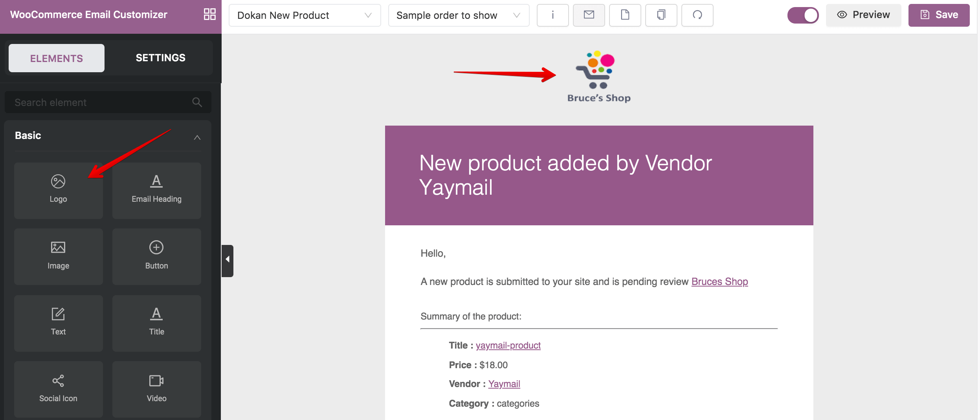
Task: Open the Dokan New Product template dropdown
Action: [305, 15]
